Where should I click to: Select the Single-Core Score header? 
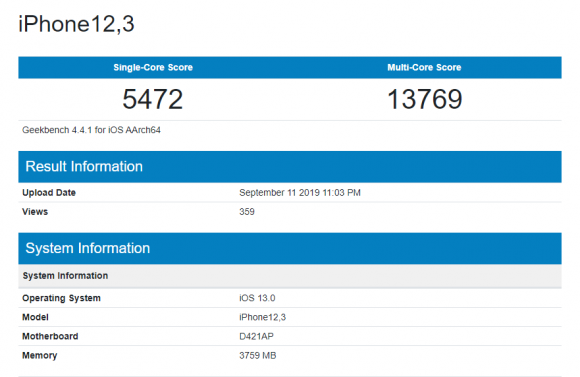click(x=153, y=67)
